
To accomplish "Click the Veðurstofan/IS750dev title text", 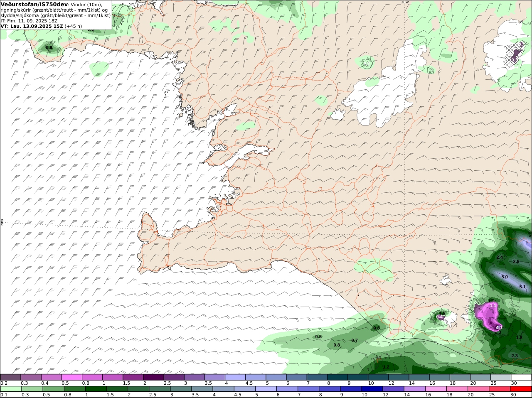I will click(34, 4).
